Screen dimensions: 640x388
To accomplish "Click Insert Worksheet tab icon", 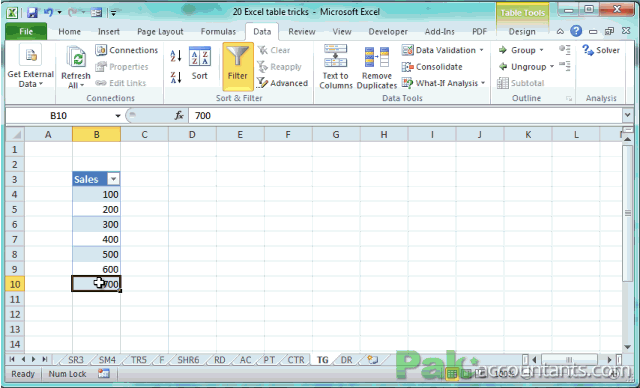I will pyautogui.click(x=372, y=359).
